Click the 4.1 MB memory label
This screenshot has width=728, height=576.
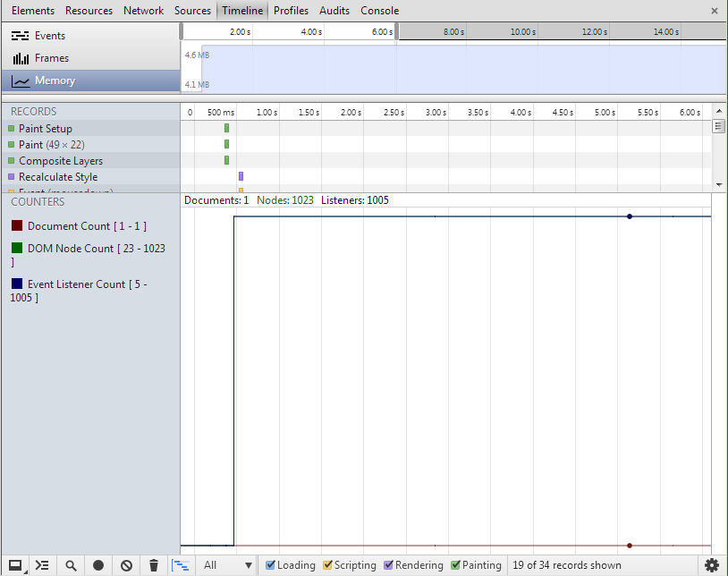click(x=197, y=85)
